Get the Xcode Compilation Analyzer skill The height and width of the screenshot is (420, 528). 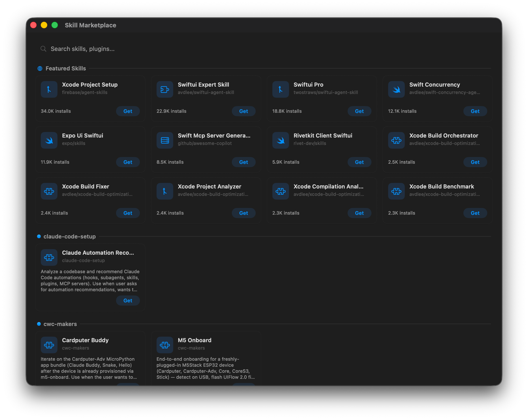(359, 213)
